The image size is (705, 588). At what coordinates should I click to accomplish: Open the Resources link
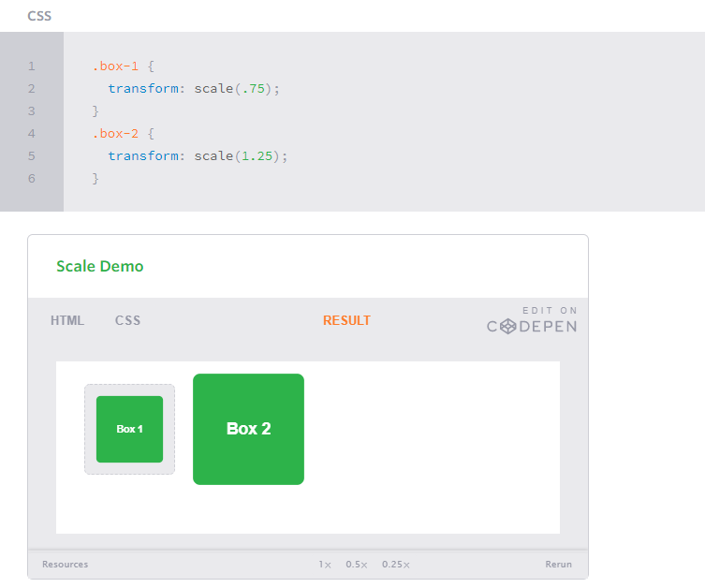click(66, 565)
